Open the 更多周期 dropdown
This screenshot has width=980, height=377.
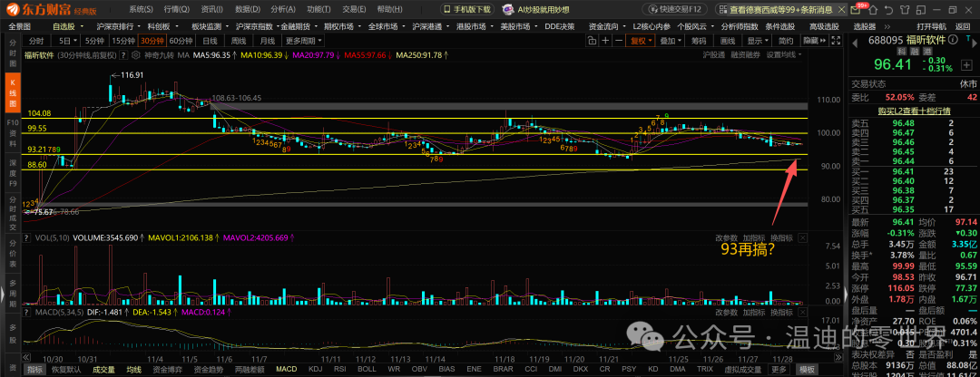(304, 41)
